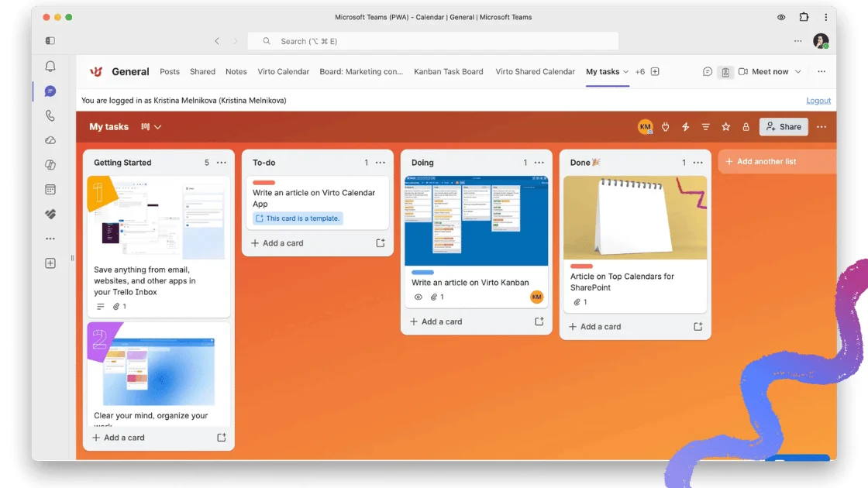Add a card to Doing list
Image resolution: width=868 pixels, height=488 pixels.
pos(436,321)
